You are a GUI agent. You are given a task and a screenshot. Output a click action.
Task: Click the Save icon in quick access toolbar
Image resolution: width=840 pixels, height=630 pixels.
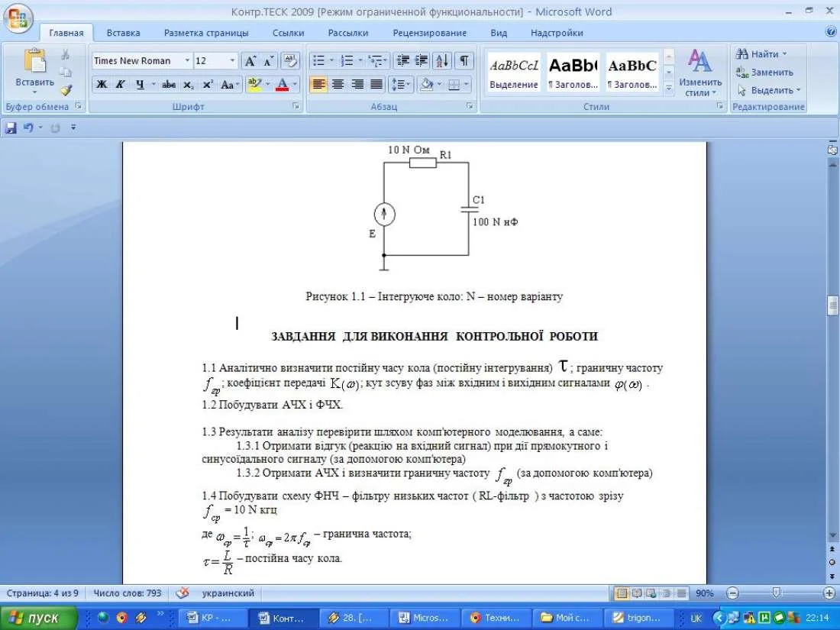point(11,128)
